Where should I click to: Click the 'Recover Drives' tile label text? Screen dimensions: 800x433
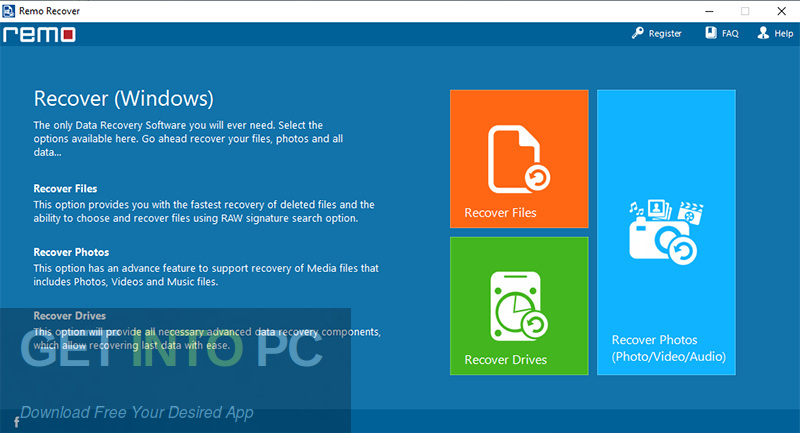(x=506, y=360)
